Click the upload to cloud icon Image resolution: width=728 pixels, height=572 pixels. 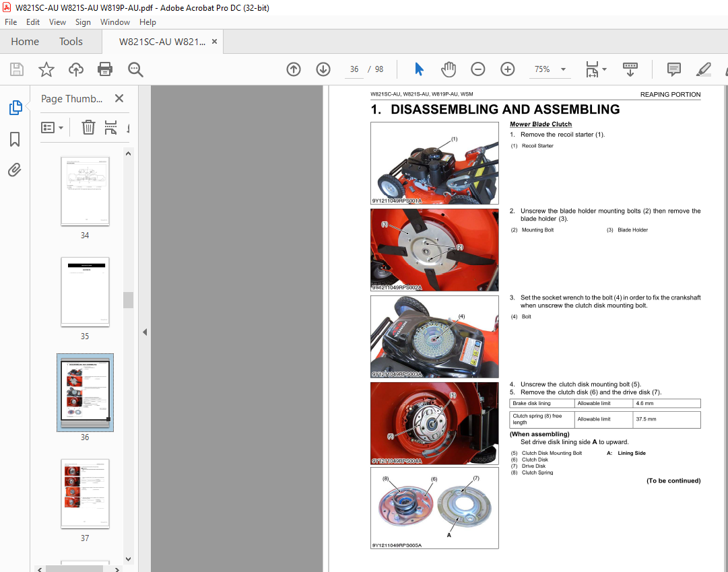pyautogui.click(x=75, y=69)
